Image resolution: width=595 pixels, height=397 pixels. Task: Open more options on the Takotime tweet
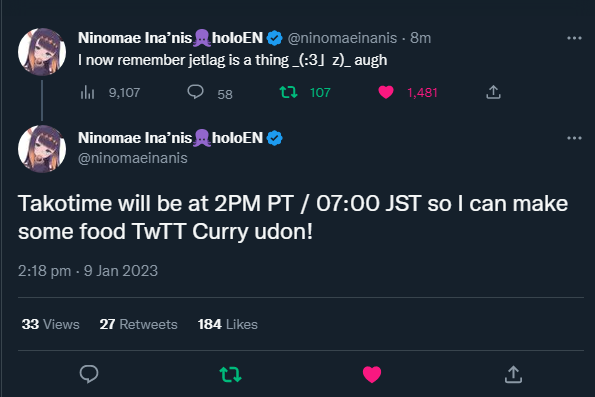point(574,138)
